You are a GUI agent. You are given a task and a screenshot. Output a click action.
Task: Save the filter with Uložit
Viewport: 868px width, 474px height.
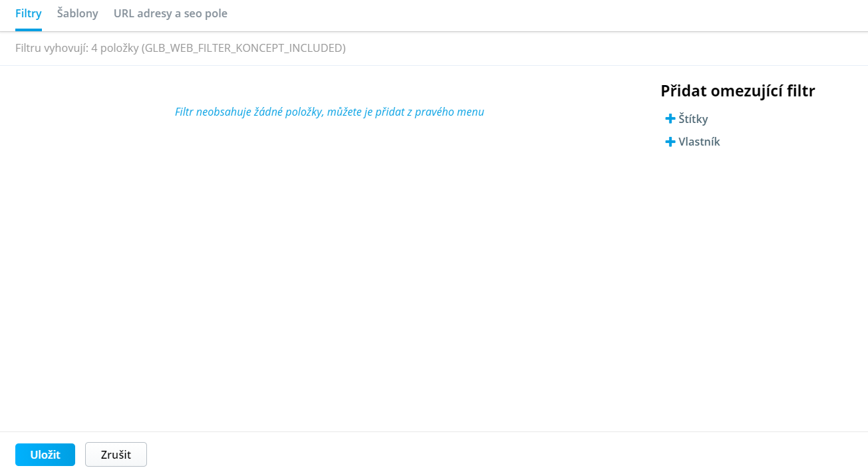click(45, 455)
